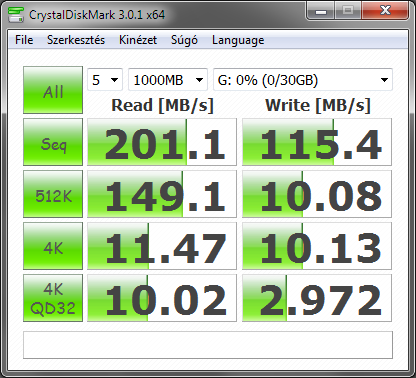Close the CrystalDiskMark window
Screen dimensions: 416x378
point(385,11)
